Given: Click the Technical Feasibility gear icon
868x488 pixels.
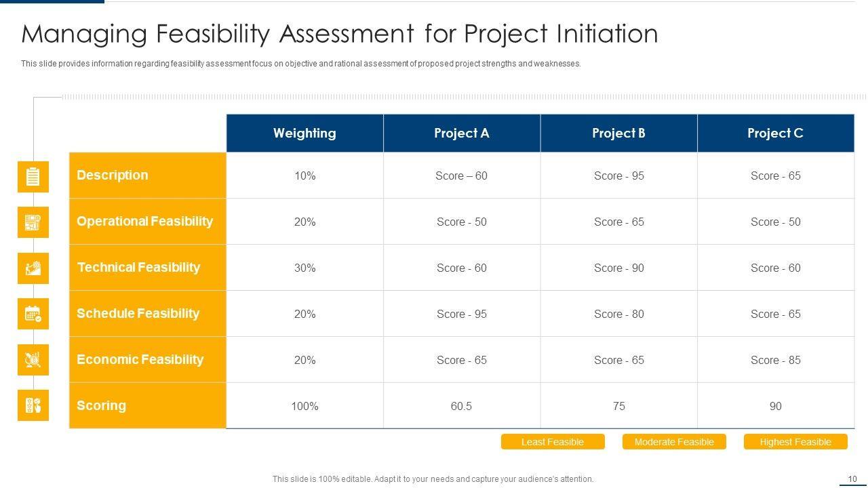Looking at the screenshot, I should [33, 268].
